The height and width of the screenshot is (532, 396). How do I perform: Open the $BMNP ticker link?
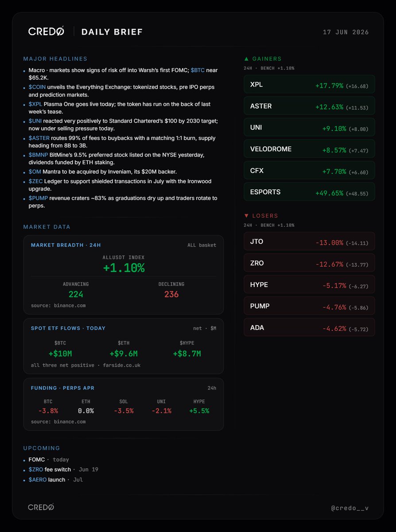tap(39, 155)
